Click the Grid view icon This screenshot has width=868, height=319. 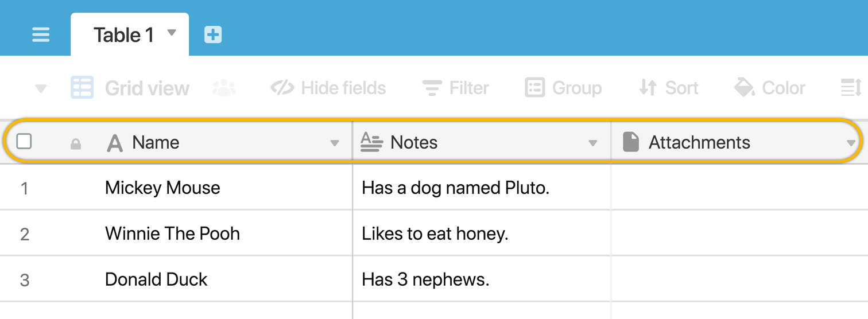(x=82, y=88)
